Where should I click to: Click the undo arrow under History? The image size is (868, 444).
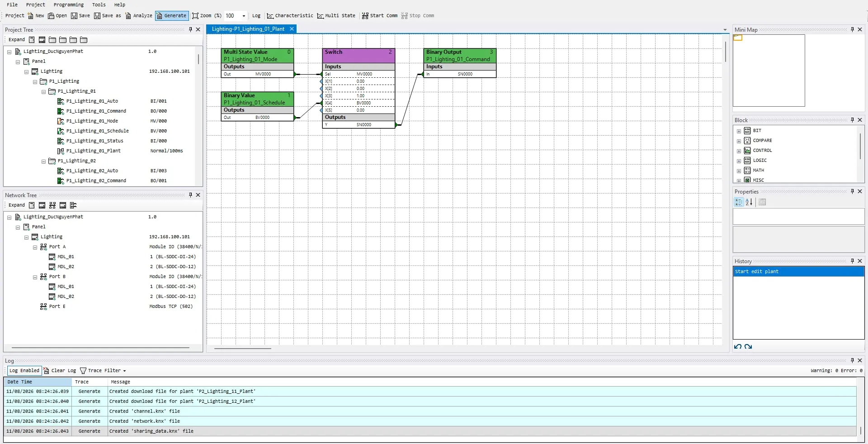738,347
